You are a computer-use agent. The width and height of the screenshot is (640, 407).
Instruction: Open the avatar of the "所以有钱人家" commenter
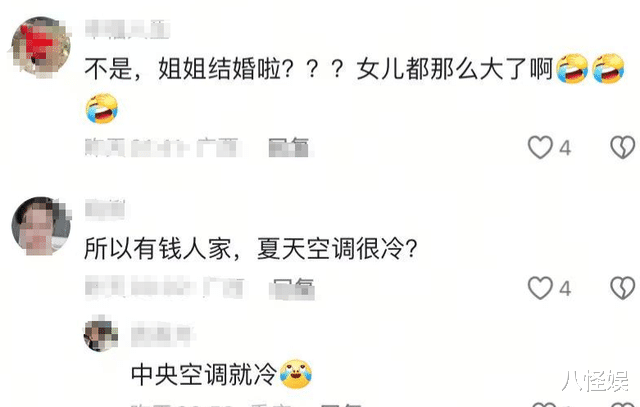41,226
